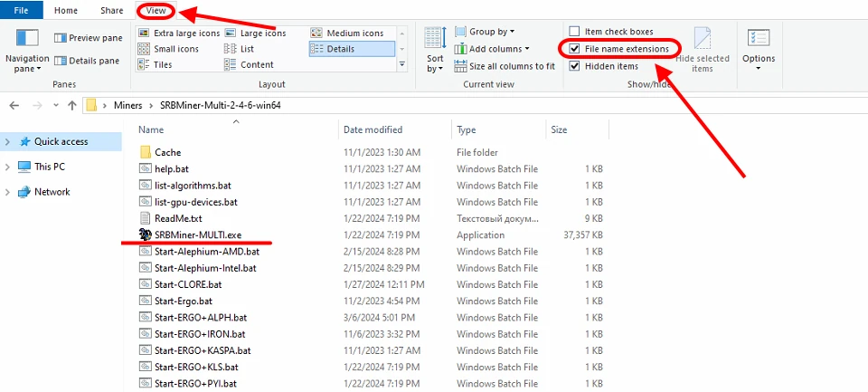Expand the This PC tree node

tap(9, 167)
